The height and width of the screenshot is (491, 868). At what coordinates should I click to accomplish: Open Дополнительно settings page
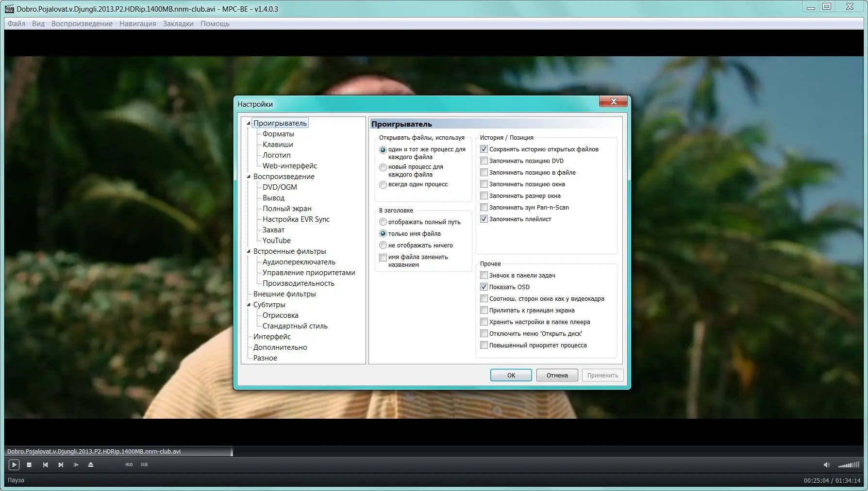coord(280,347)
